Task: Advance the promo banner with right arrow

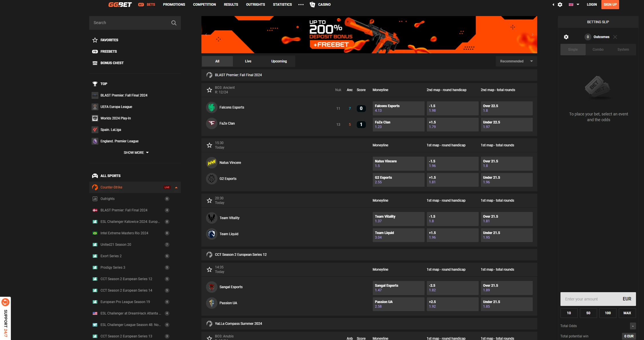Action: click(532, 35)
